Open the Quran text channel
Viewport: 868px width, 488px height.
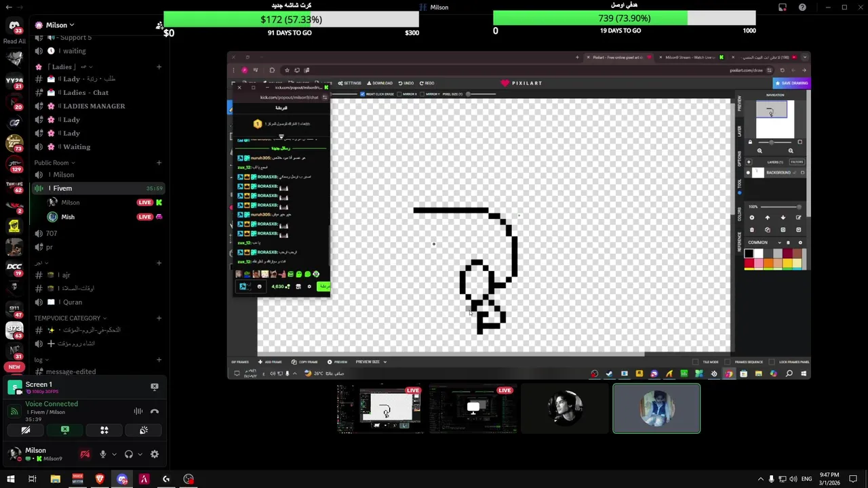(x=98, y=302)
